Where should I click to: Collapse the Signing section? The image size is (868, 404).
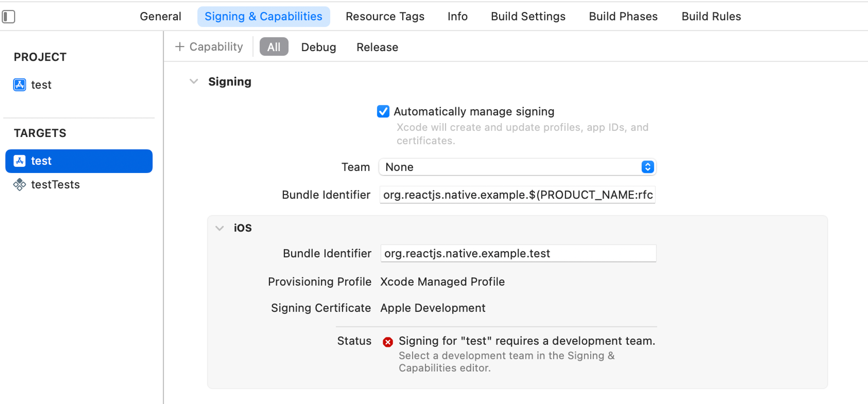click(194, 81)
